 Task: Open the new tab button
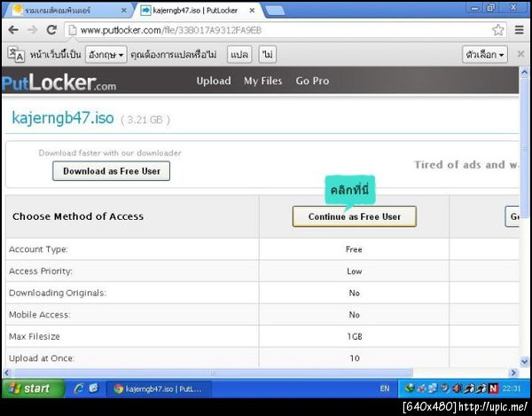point(274,11)
